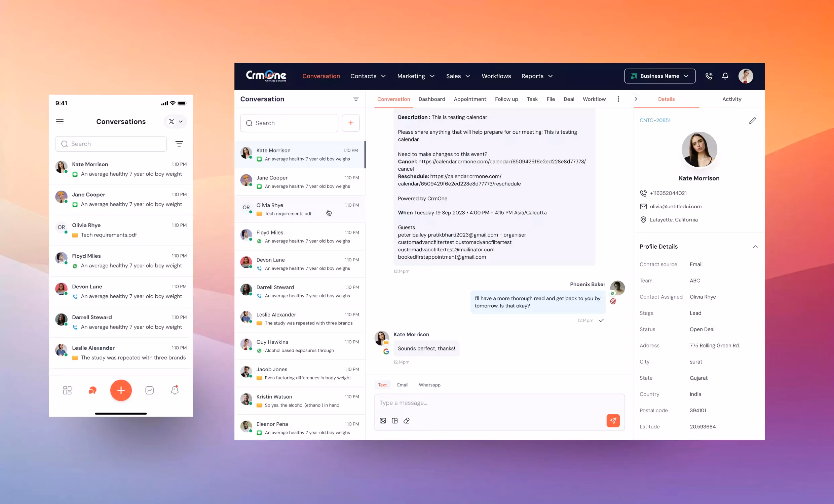This screenshot has width=834, height=504.
Task: Click the plus new conversation button
Action: pos(351,123)
